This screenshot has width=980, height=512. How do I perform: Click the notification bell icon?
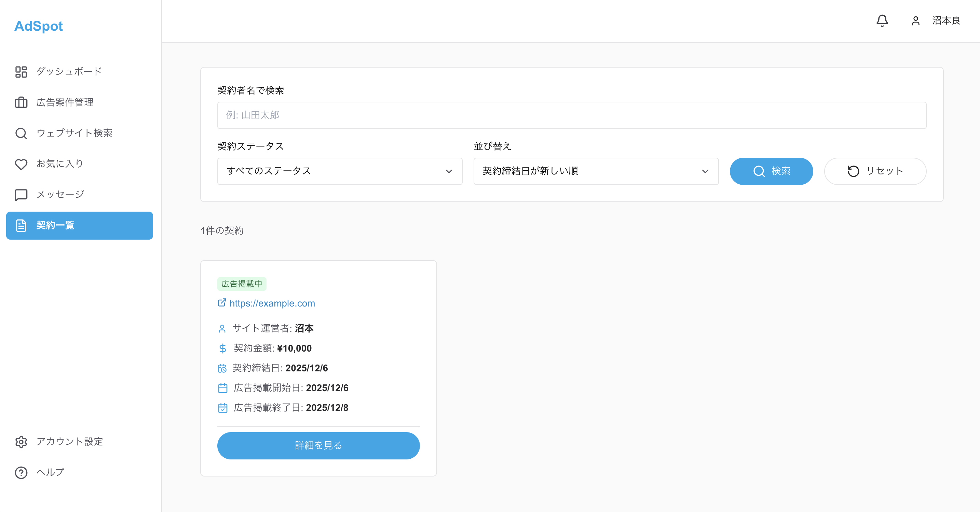883,21
